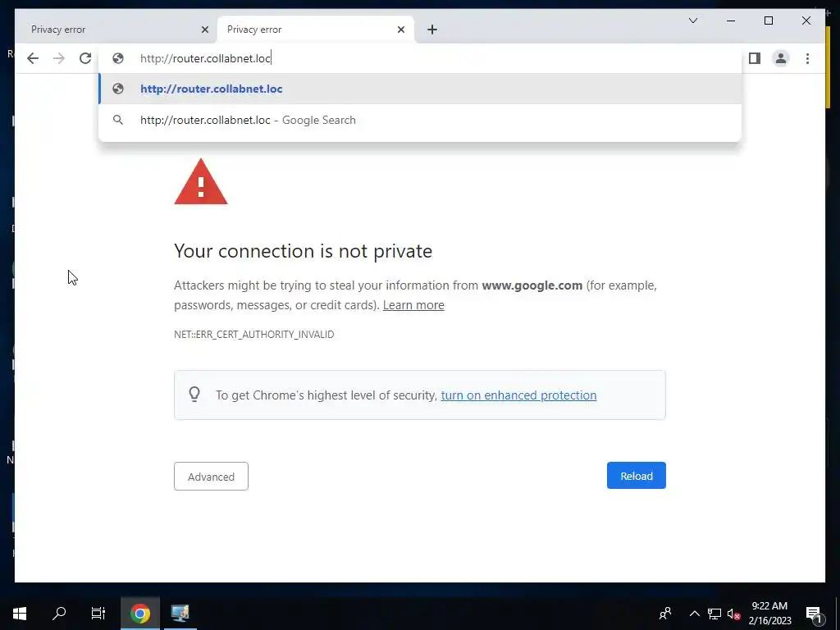The image size is (840, 630).
Task: Open the network status tray icon
Action: [714, 614]
